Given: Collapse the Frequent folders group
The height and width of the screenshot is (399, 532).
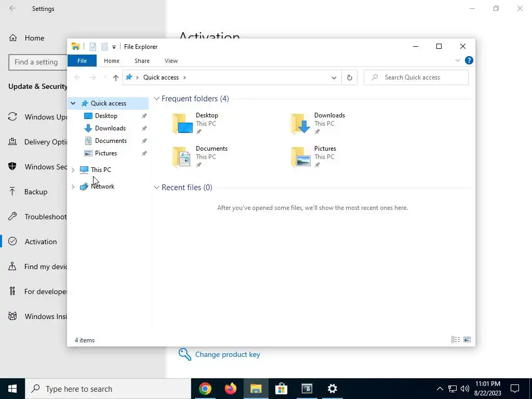Looking at the screenshot, I should 156,99.
